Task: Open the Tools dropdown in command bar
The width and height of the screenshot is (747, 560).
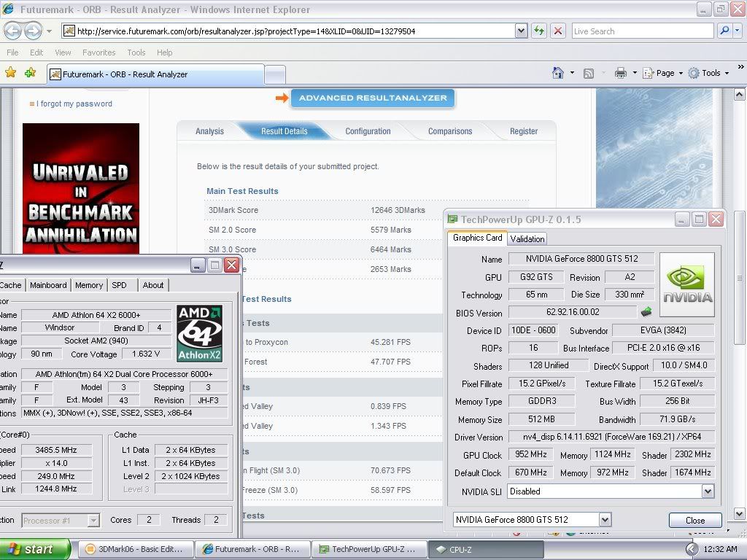Action: tap(709, 73)
